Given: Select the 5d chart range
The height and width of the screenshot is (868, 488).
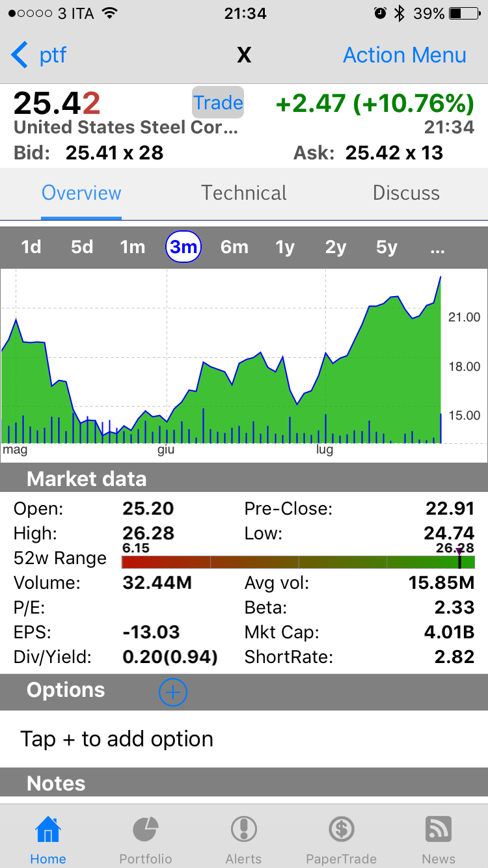Looking at the screenshot, I should point(82,247).
